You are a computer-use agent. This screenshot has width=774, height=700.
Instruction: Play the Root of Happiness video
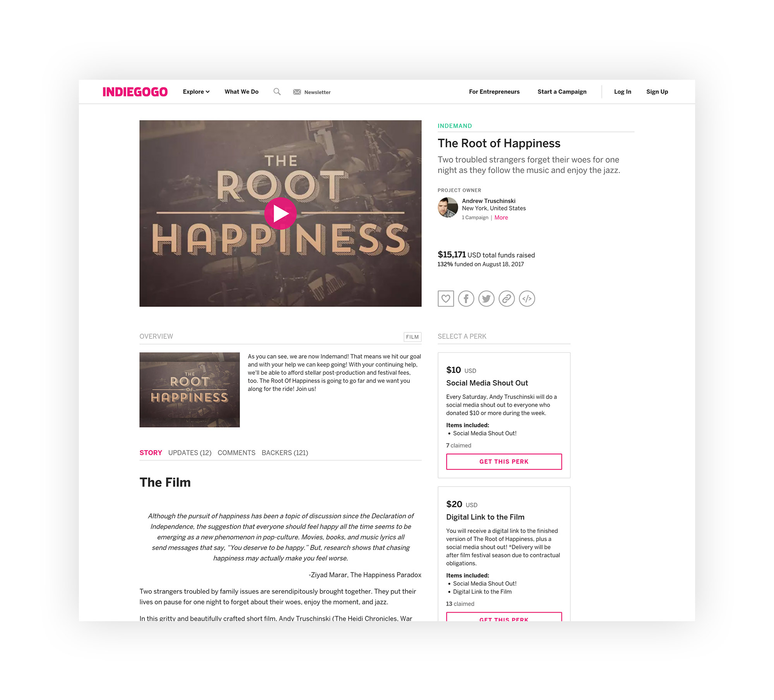coord(280,213)
